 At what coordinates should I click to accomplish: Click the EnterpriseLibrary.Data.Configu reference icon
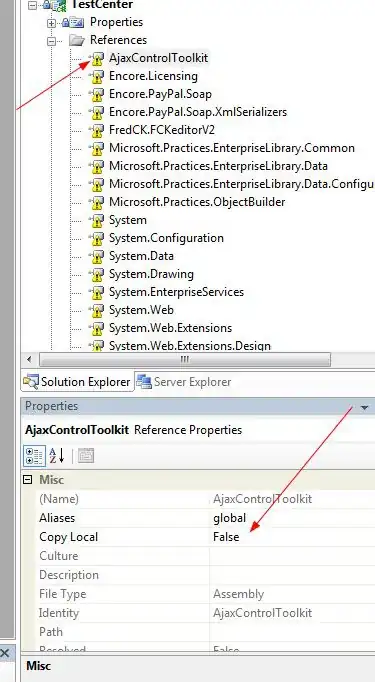(x=96, y=184)
